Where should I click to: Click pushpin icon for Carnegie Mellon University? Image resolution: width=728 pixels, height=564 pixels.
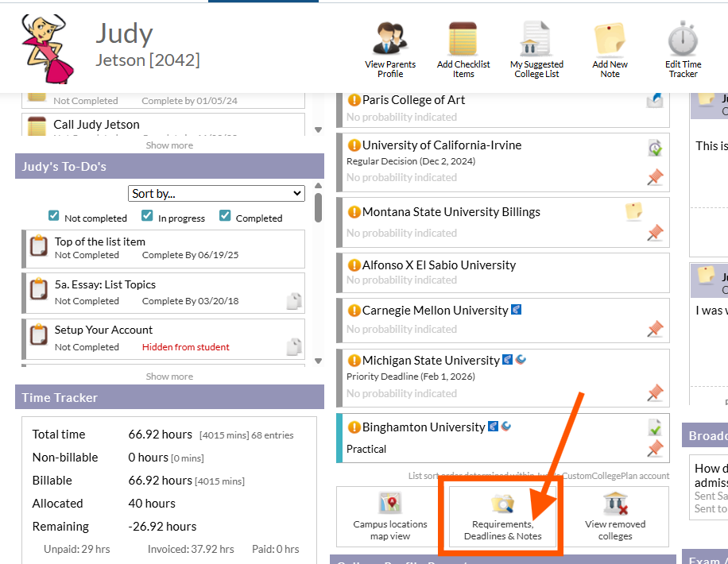click(655, 329)
